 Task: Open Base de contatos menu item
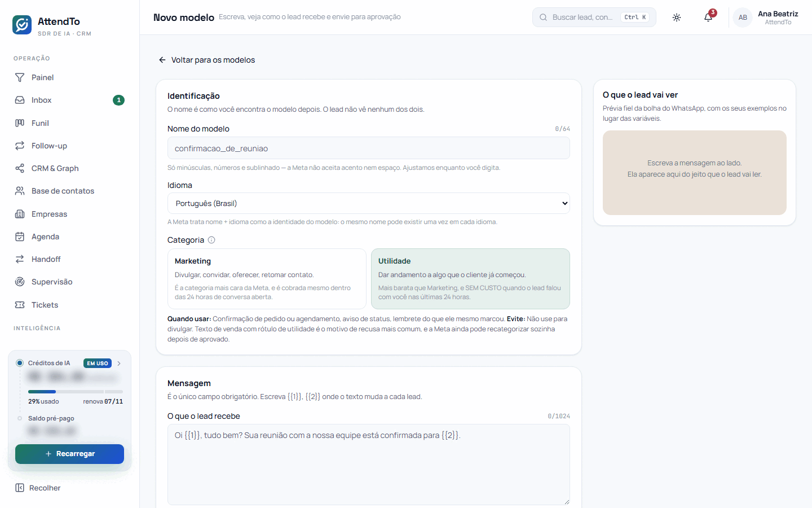70,191
